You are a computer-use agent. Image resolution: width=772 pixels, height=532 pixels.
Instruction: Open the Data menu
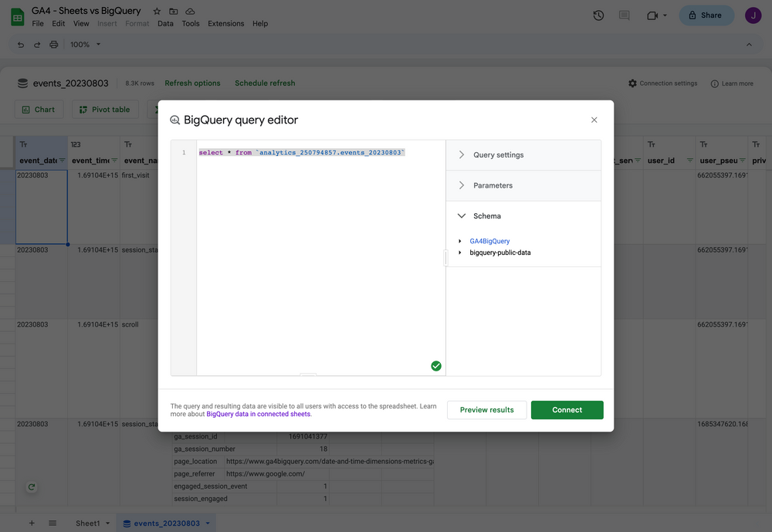[165, 23]
